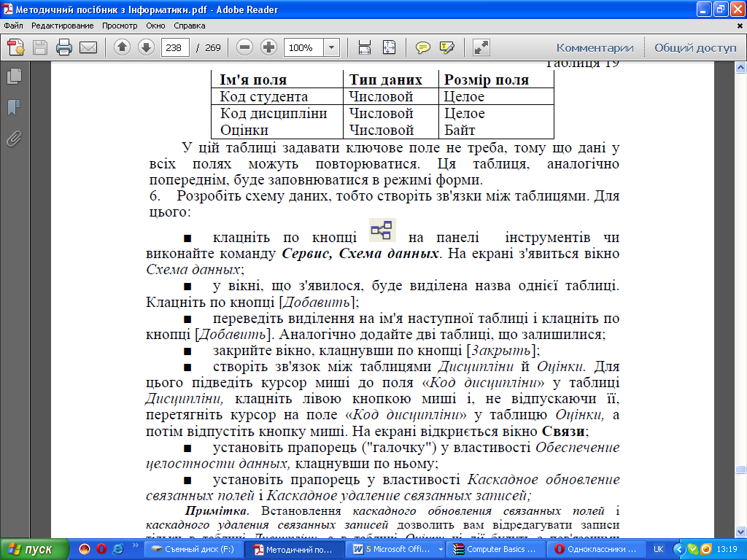Image resolution: width=747 pixels, height=560 pixels.
Task: Click the Схема данных button image
Action: click(382, 230)
